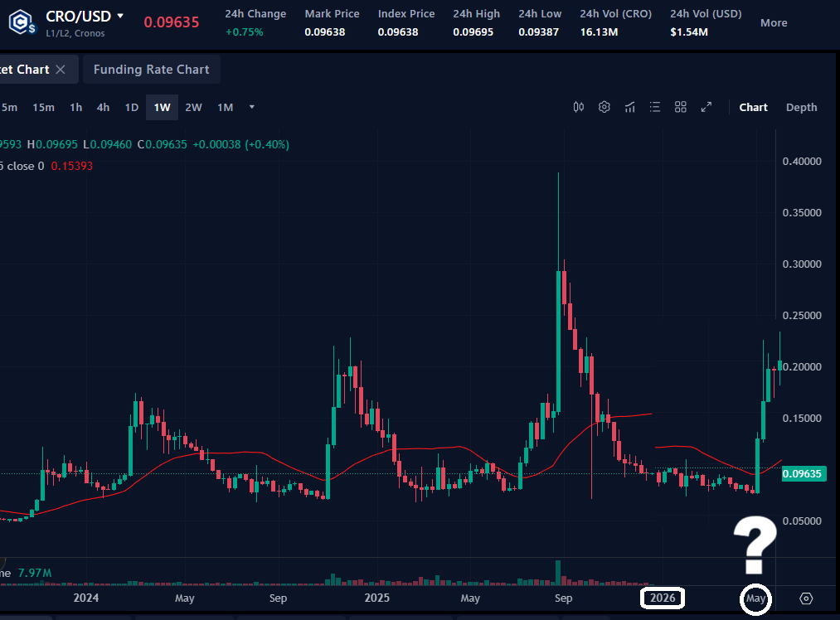This screenshot has height=620, width=840.
Task: Expand the CRO/USD pair selector
Action: [x=120, y=16]
